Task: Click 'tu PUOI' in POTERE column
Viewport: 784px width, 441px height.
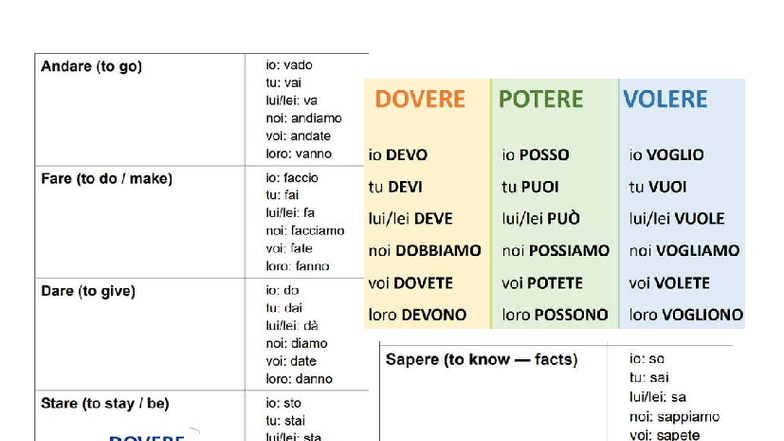Action: [x=530, y=187]
